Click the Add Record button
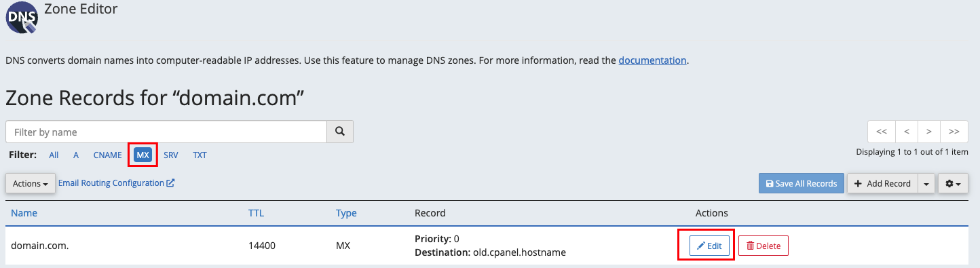980x268 pixels. [x=882, y=183]
